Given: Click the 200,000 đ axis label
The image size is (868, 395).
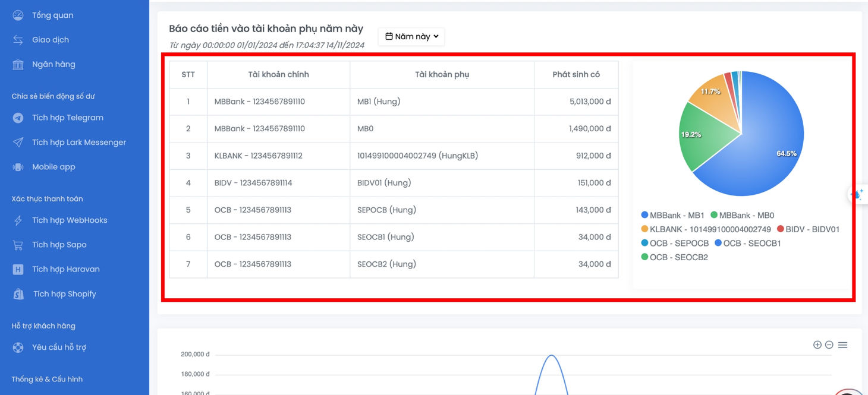Looking at the screenshot, I should (195, 355).
